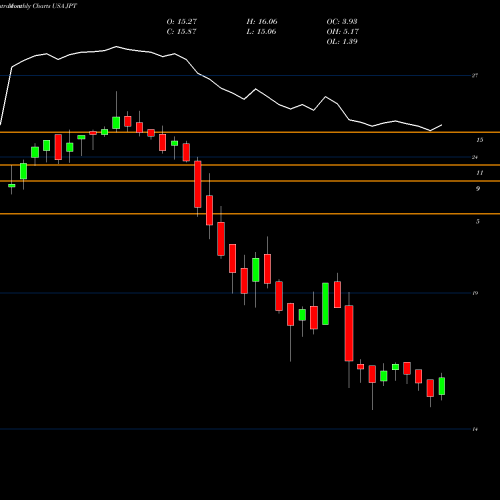The image size is (500, 500).
Task: Select the "O: 15.27" open value
Action: point(182,22)
